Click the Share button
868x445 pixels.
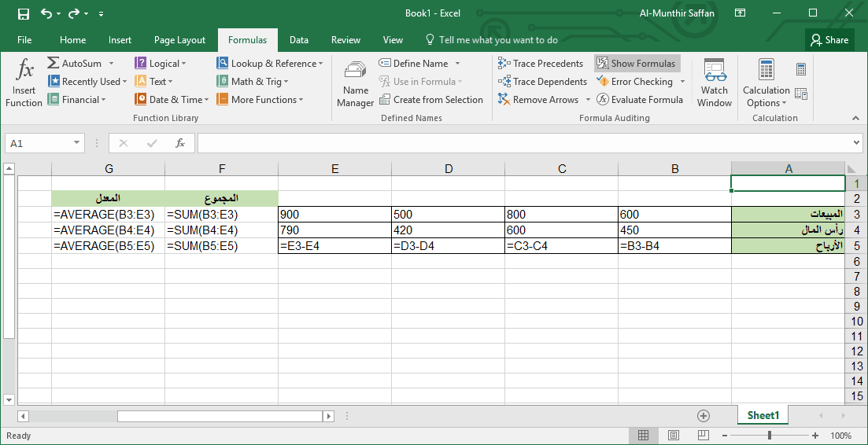(829, 40)
